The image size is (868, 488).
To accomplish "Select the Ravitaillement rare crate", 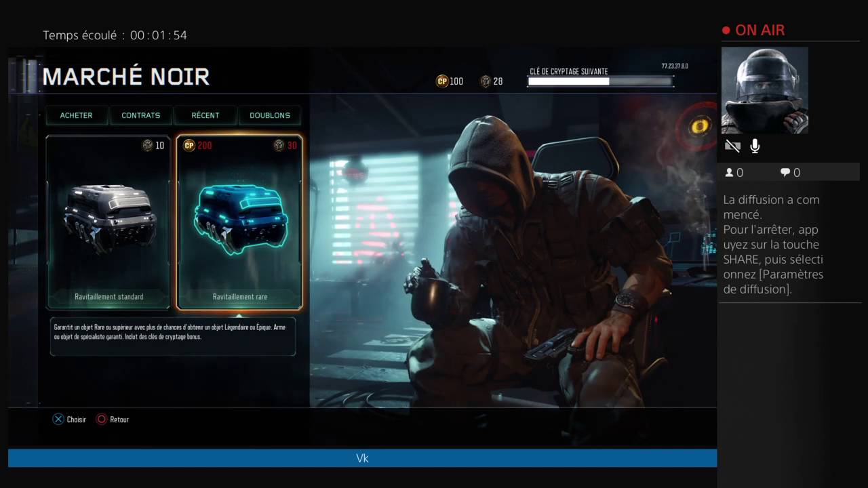I will (x=239, y=222).
